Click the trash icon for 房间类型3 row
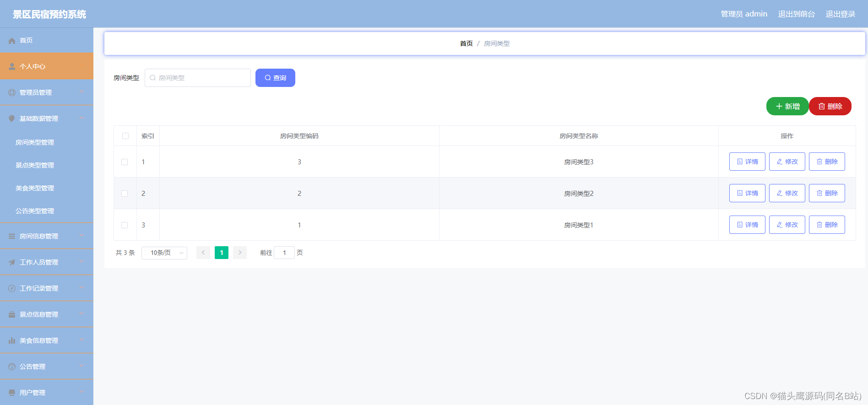 (x=819, y=162)
